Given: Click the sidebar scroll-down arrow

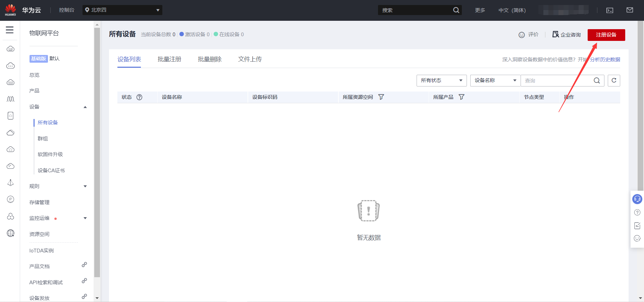Looking at the screenshot, I should (x=97, y=298).
